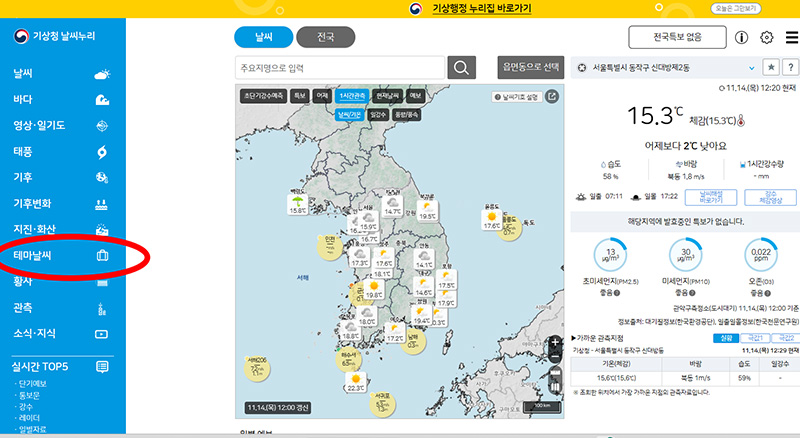Click the 미세먼지 PM10 gauge circle
800x438 pixels.
click(686, 254)
